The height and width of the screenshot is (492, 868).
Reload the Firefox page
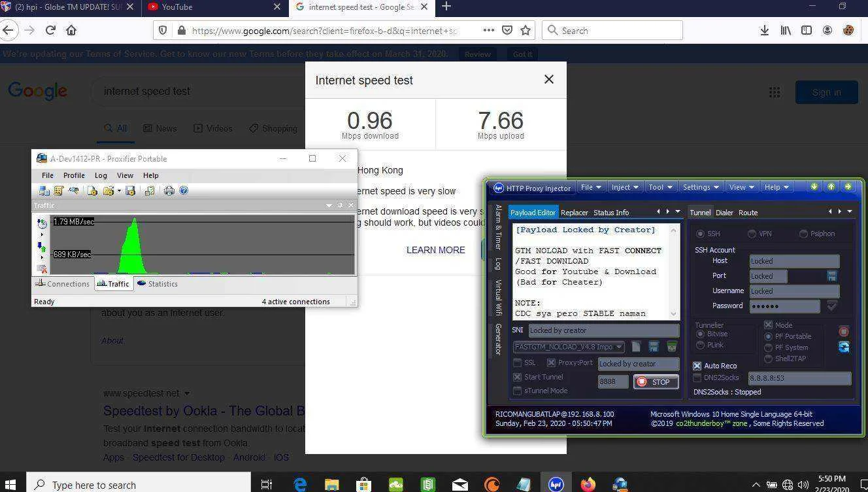pos(50,30)
